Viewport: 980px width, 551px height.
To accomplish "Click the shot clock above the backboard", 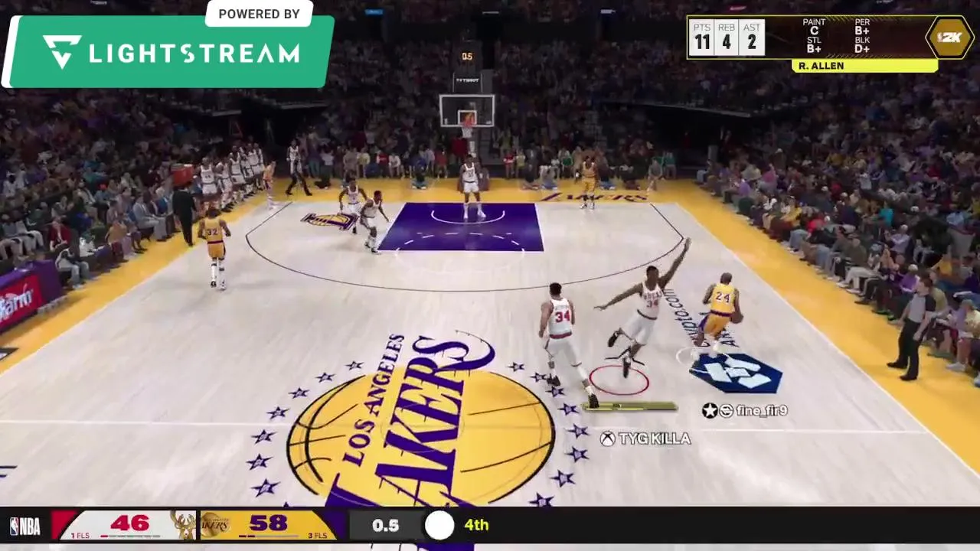I will (x=466, y=57).
